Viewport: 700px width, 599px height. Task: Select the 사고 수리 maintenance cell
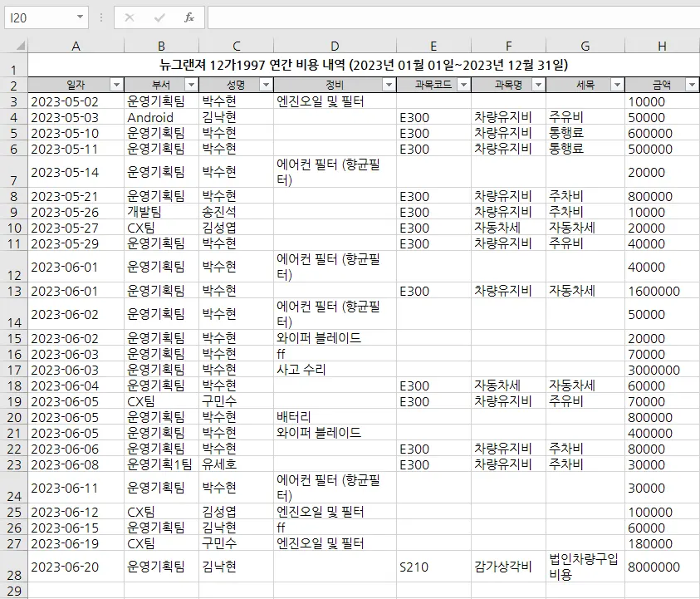[x=335, y=370]
